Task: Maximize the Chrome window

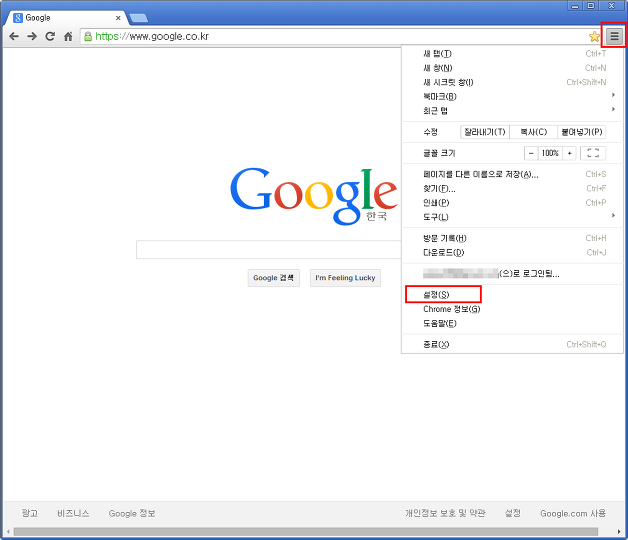Action: [x=591, y=6]
